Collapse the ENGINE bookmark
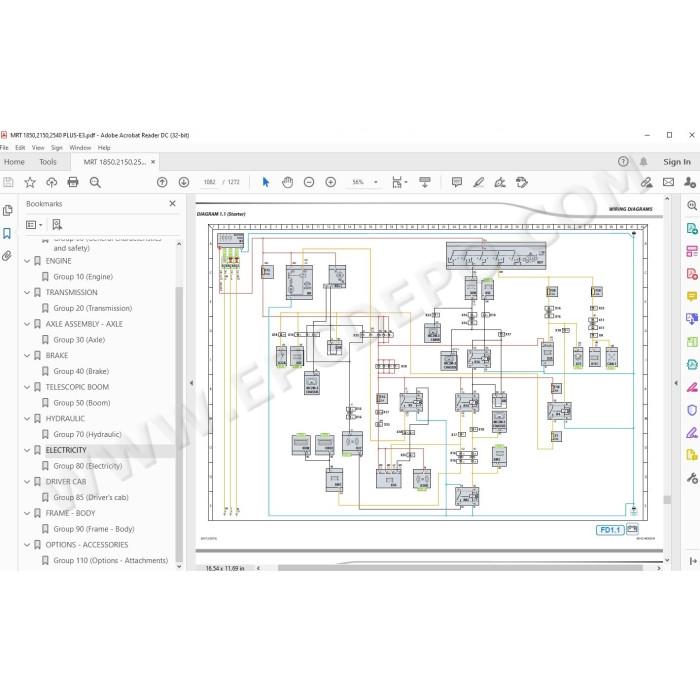This screenshot has width=700, height=700. pyautogui.click(x=27, y=261)
